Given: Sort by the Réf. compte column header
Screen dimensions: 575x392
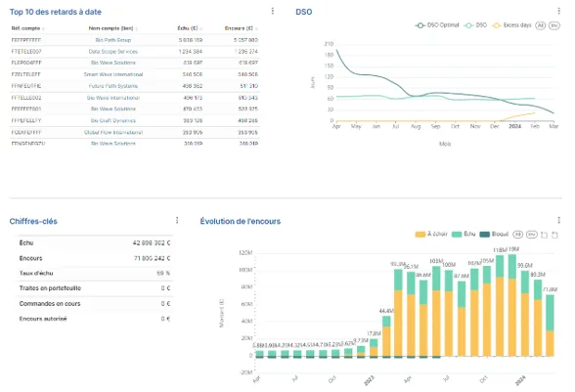Looking at the screenshot, I should tap(25, 28).
